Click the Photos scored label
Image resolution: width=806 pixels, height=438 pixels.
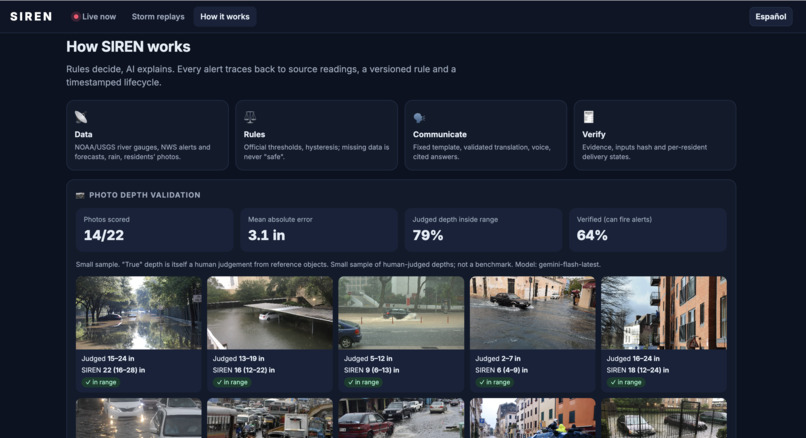point(106,220)
